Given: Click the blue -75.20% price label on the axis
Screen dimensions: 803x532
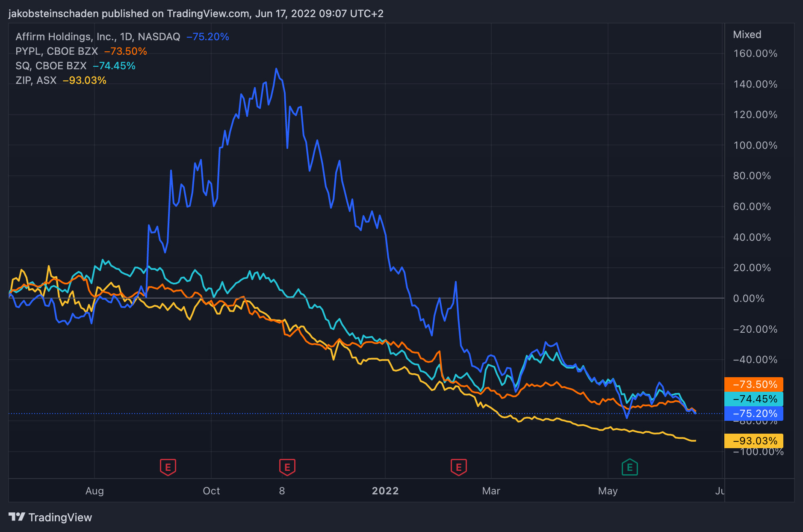Looking at the screenshot, I should coord(754,414).
